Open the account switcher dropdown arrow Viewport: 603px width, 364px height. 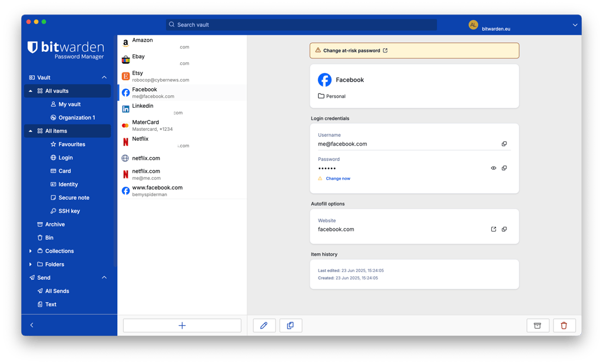(x=575, y=25)
